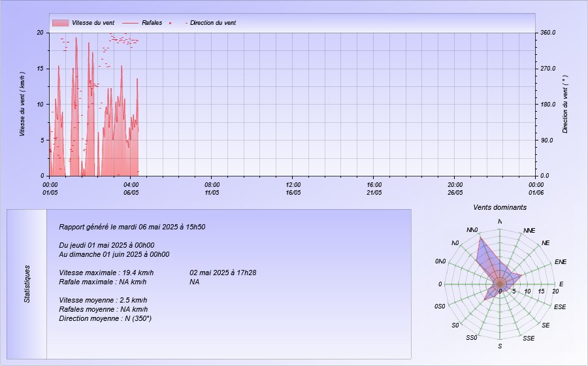The image size is (588, 366).
Task: Click the Rafales legend line marker
Action: (x=131, y=23)
